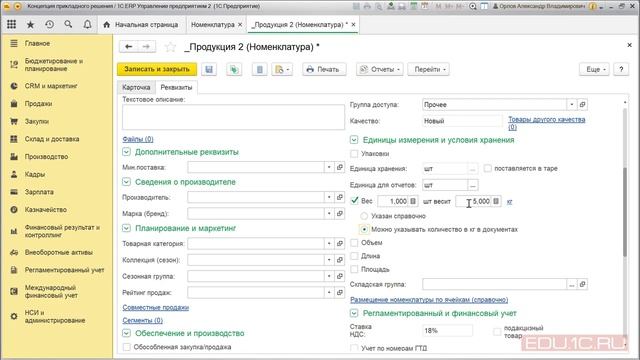640x360 pixels.
Task: Enable the Упаковки checkbox
Action: pyautogui.click(x=354, y=153)
